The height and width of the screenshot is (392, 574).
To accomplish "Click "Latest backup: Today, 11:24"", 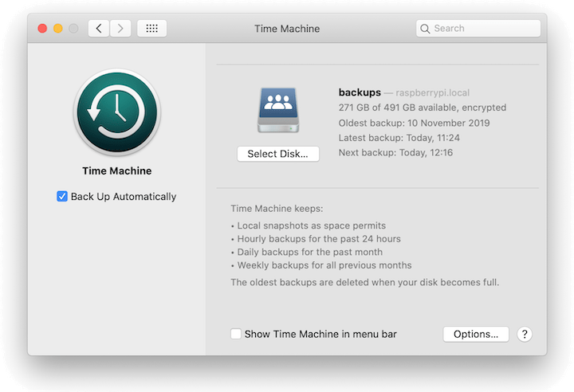I will pos(399,138).
